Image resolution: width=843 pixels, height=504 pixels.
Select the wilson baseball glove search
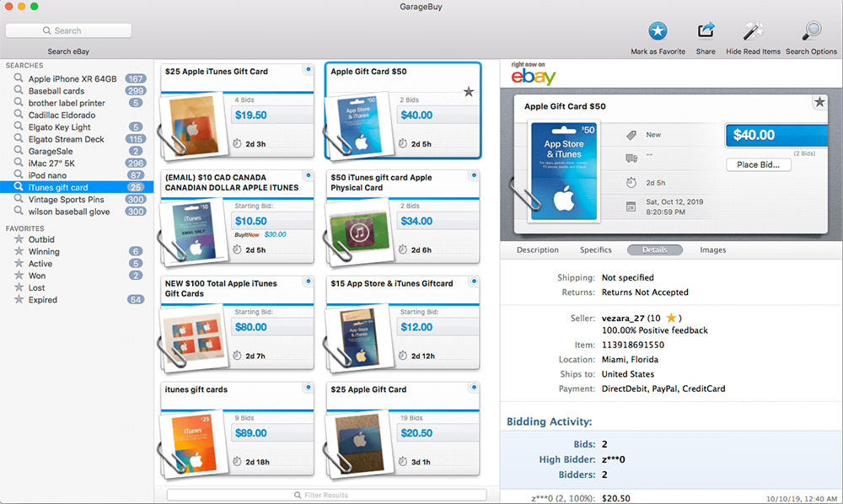click(x=77, y=212)
